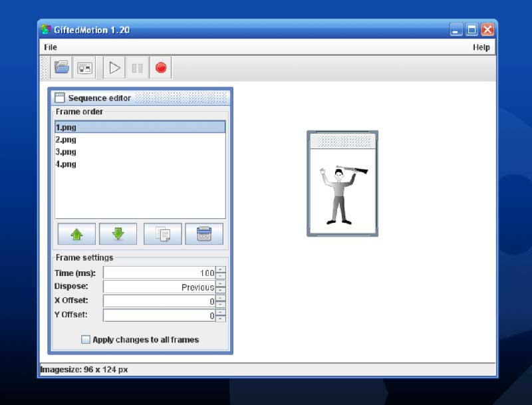532x405 pixels.
Task: Open the Help menu
Action: (x=481, y=47)
